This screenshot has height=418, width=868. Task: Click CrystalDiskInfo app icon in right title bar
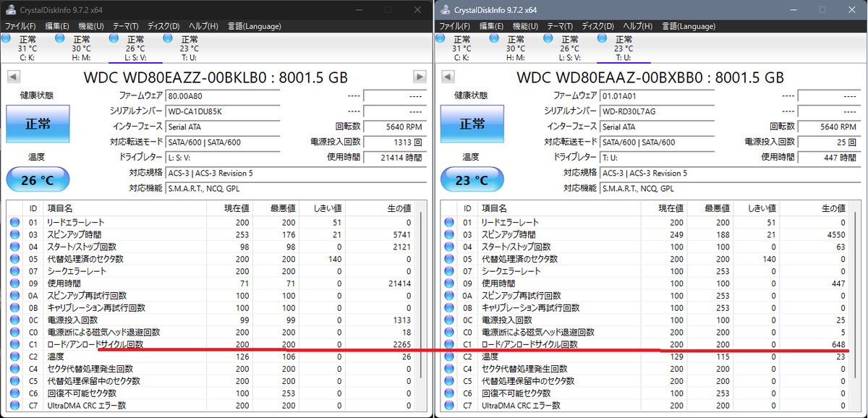click(x=444, y=9)
